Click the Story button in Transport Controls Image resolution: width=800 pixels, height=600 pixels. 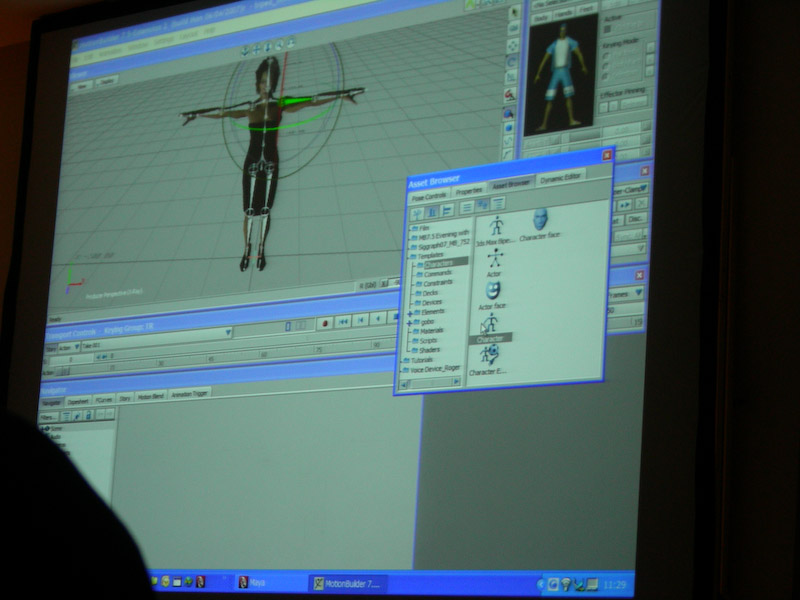click(51, 349)
